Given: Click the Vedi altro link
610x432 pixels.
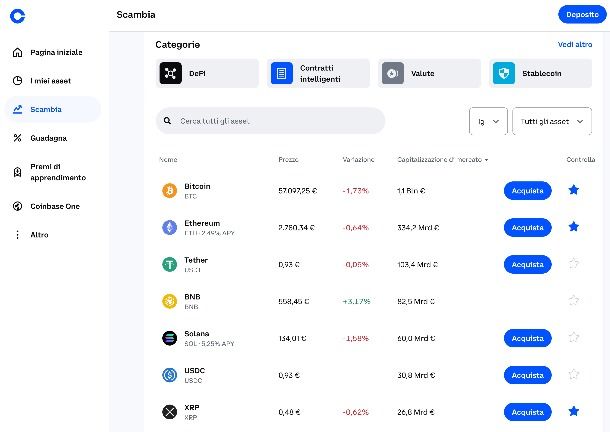Looking at the screenshot, I should (575, 45).
